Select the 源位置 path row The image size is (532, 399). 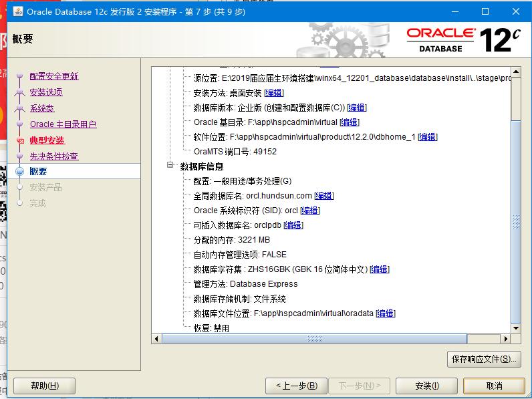[352, 78]
